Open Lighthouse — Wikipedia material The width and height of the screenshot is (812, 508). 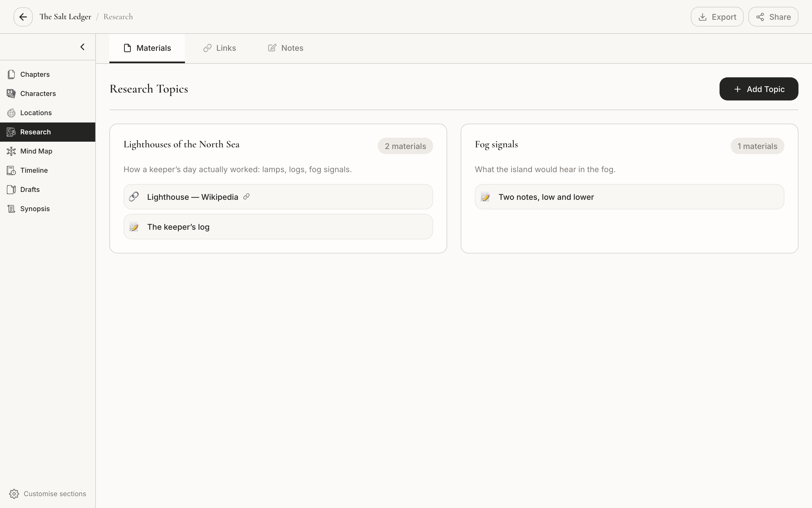coord(278,196)
